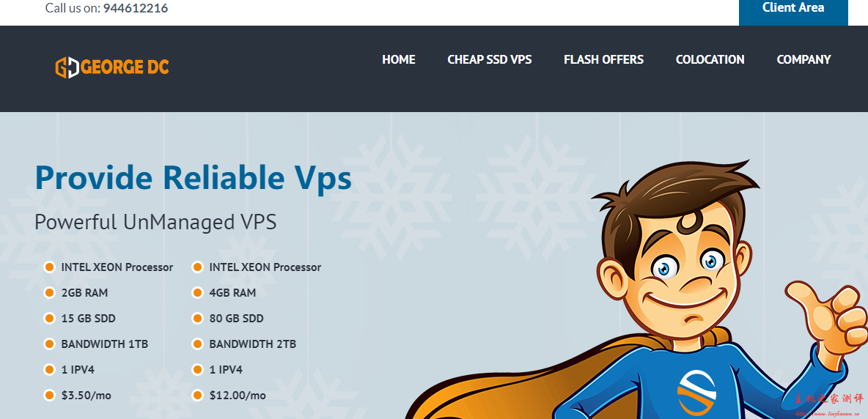This screenshot has width=868, height=419.
Task: Click orange bullet beside 2GB RAM
Action: [x=49, y=293]
